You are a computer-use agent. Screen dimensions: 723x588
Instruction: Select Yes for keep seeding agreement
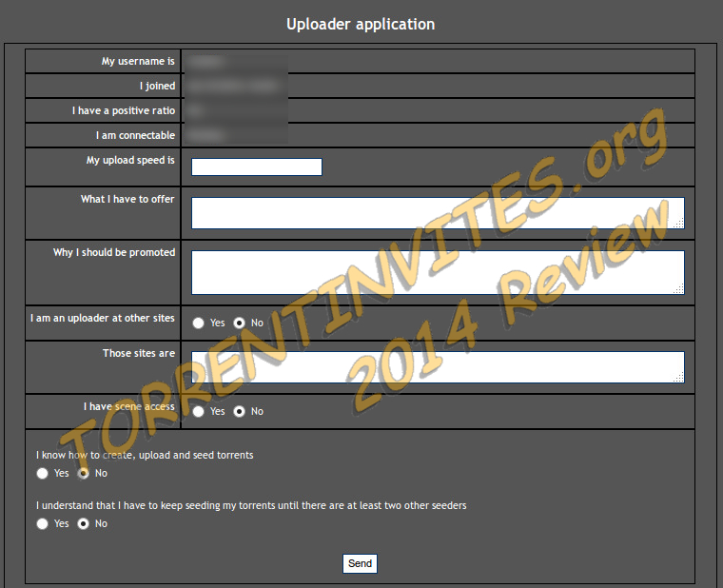42,524
